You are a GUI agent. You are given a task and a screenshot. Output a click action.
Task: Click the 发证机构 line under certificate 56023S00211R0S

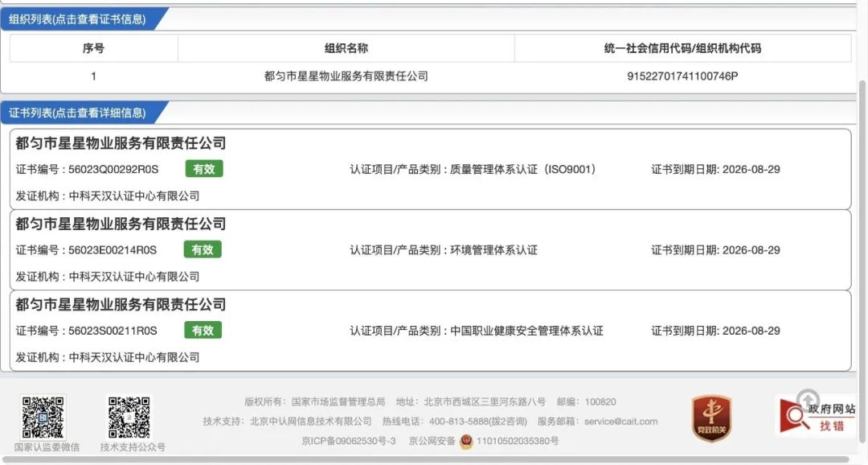click(x=108, y=357)
